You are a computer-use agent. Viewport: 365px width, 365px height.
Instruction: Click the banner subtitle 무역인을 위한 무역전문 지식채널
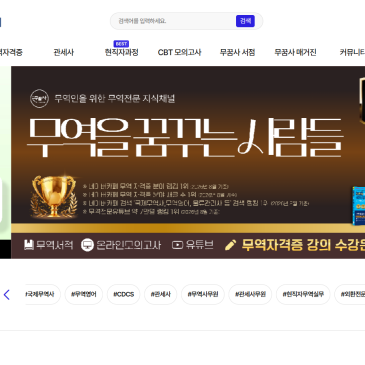[x=115, y=99]
